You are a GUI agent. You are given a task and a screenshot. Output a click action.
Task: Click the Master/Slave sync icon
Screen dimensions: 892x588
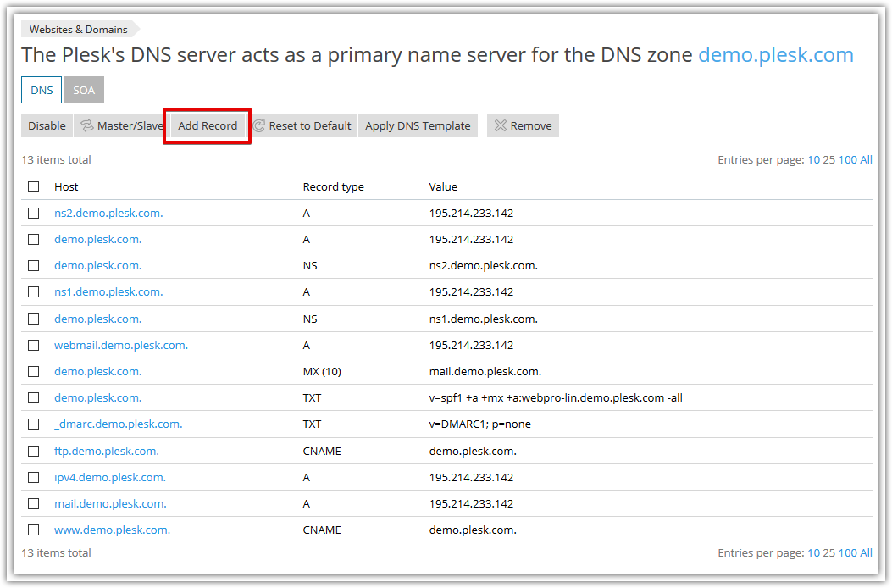pyautogui.click(x=86, y=125)
